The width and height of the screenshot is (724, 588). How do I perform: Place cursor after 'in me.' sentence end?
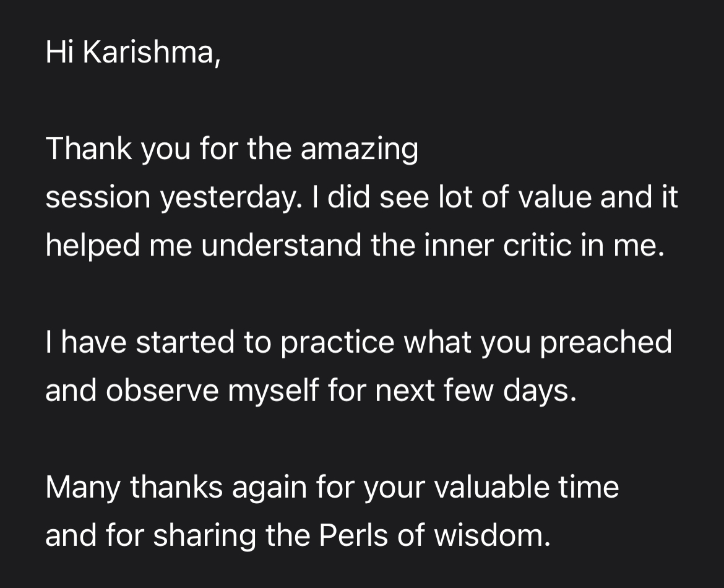pyautogui.click(x=665, y=246)
